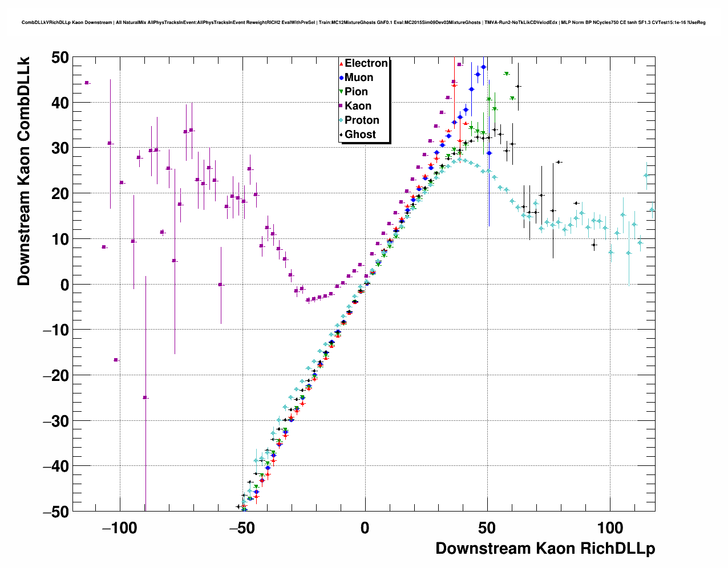The height and width of the screenshot is (568, 728).
Task: Click the '0' x-axis tick label
Action: (x=365, y=528)
